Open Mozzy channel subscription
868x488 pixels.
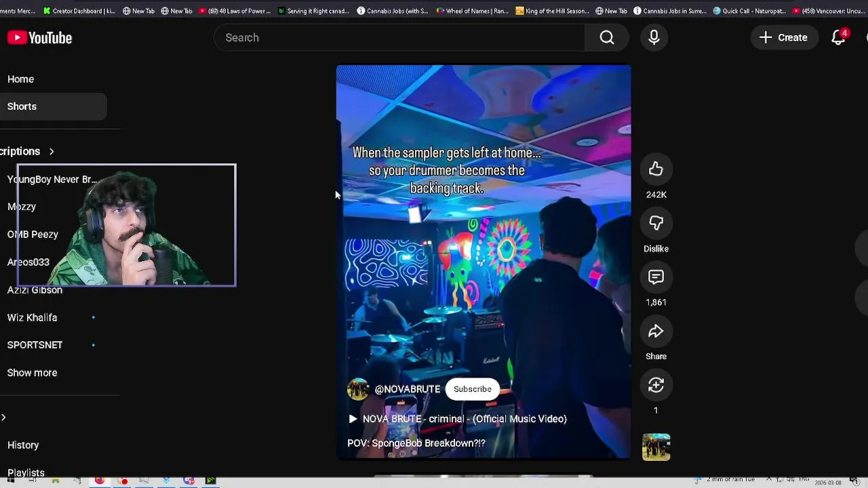click(22, 207)
